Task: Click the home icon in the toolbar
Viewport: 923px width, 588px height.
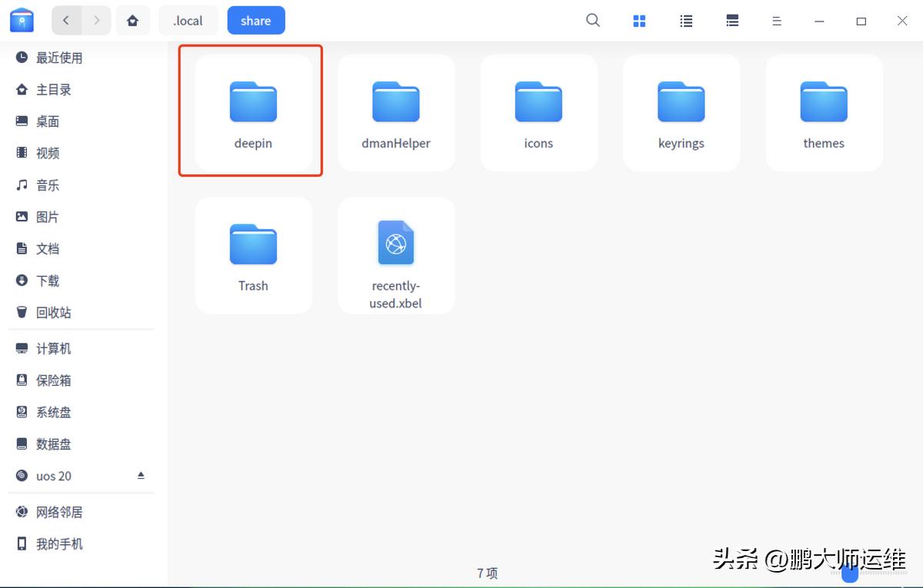Action: click(x=132, y=21)
